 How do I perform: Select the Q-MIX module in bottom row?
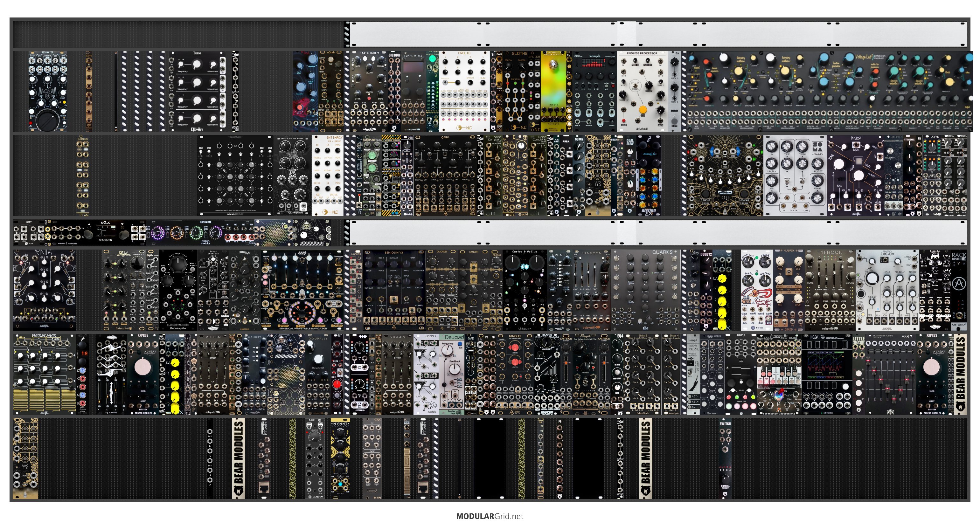[x=315, y=459]
